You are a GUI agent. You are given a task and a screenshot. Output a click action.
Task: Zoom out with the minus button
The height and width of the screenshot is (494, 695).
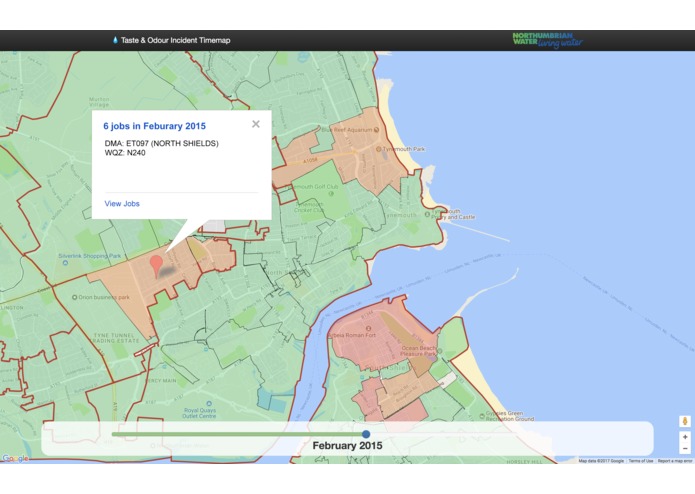(x=685, y=448)
